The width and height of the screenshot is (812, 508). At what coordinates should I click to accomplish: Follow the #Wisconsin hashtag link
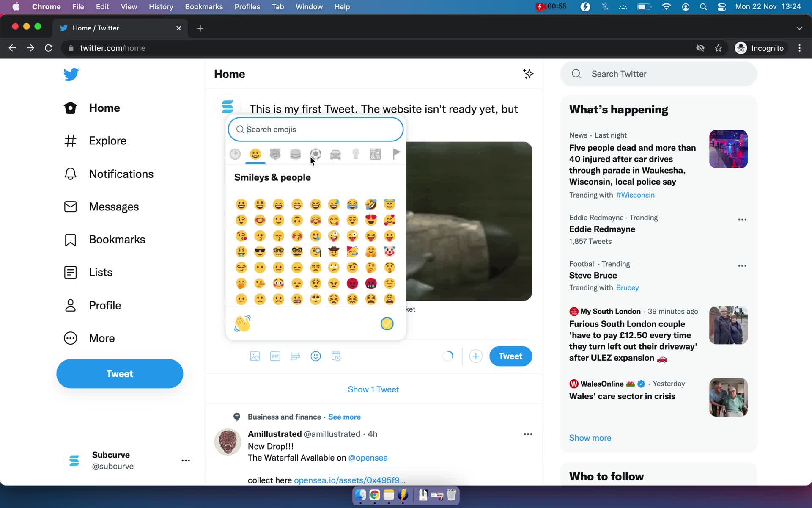click(635, 195)
